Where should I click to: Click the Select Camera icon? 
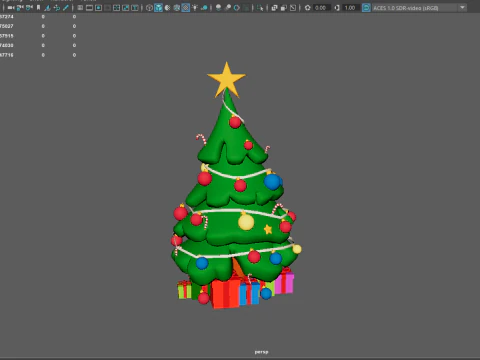(11, 8)
